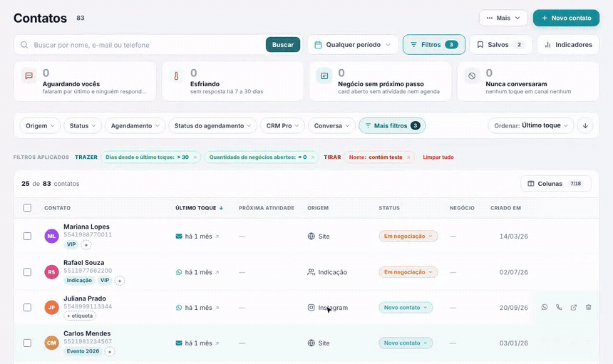Click Indicação tag on Rafael Souza
613x364 pixels.
[79, 281]
